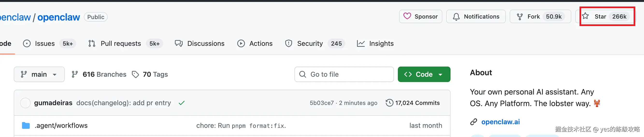Click the Notifications bell icon

(456, 17)
